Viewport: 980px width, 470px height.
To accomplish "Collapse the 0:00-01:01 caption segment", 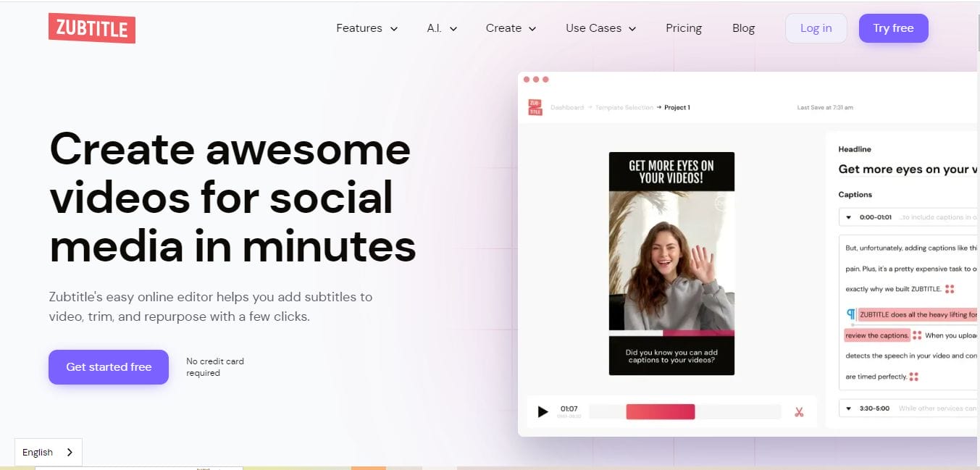I will point(848,217).
